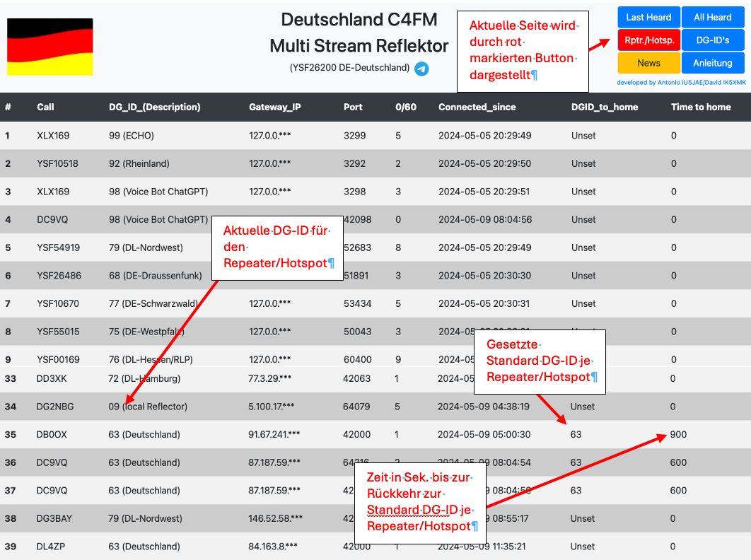
Task: Click port value 42063
Action: coord(356,378)
